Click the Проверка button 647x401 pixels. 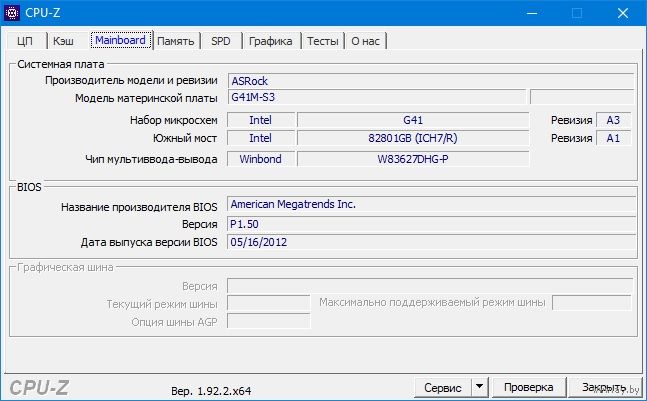[x=529, y=387]
